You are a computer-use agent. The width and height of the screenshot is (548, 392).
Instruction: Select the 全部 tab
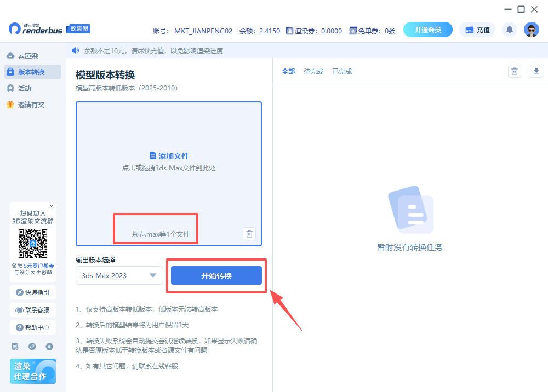pyautogui.click(x=288, y=71)
